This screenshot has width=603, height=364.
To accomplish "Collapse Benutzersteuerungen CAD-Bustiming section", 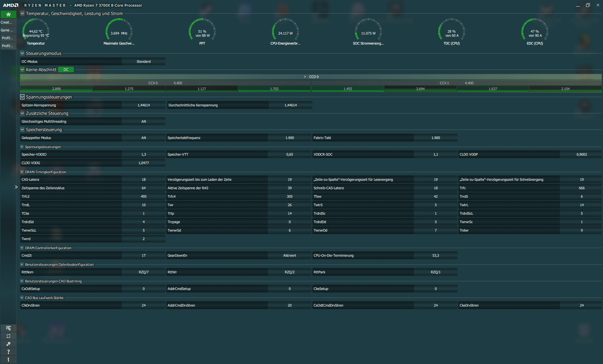I will pos(22,281).
